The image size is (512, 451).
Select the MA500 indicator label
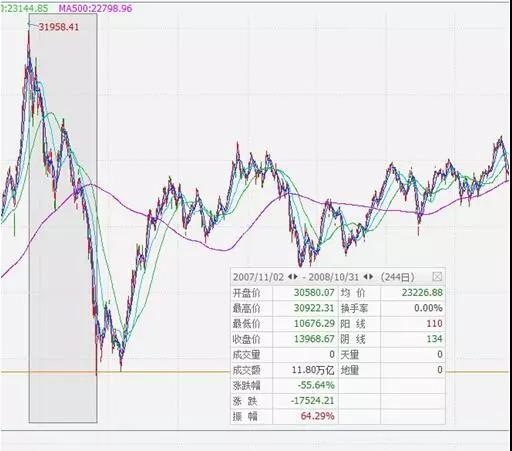[x=95, y=8]
